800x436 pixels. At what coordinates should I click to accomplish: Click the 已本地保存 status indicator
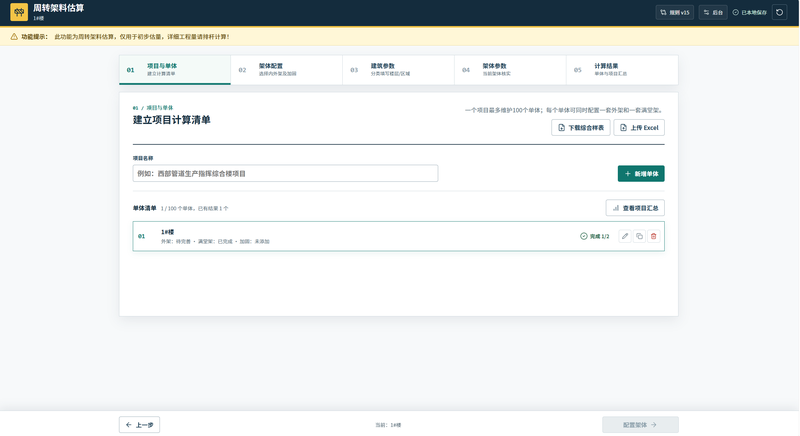[749, 12]
